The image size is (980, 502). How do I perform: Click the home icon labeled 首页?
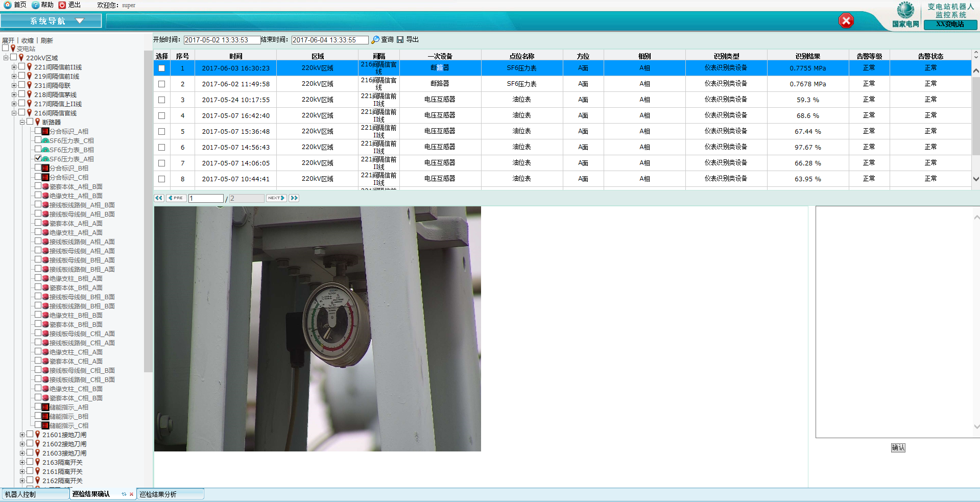click(x=8, y=5)
